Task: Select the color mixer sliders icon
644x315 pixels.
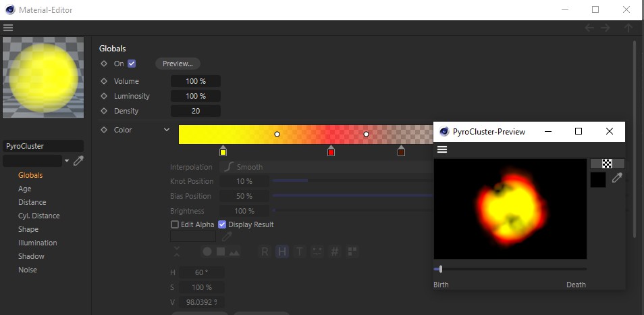Action: click(317, 251)
